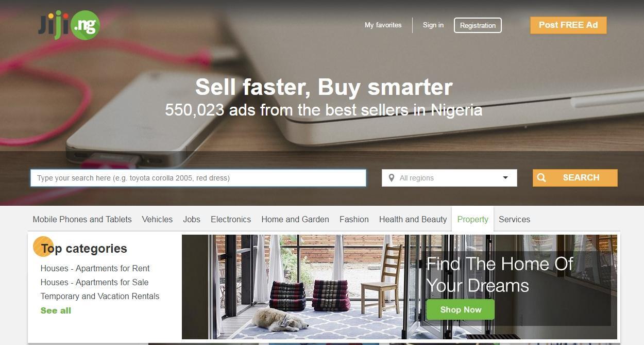Image resolution: width=644 pixels, height=345 pixels.
Task: Switch to the Jobs tab
Action: point(192,219)
